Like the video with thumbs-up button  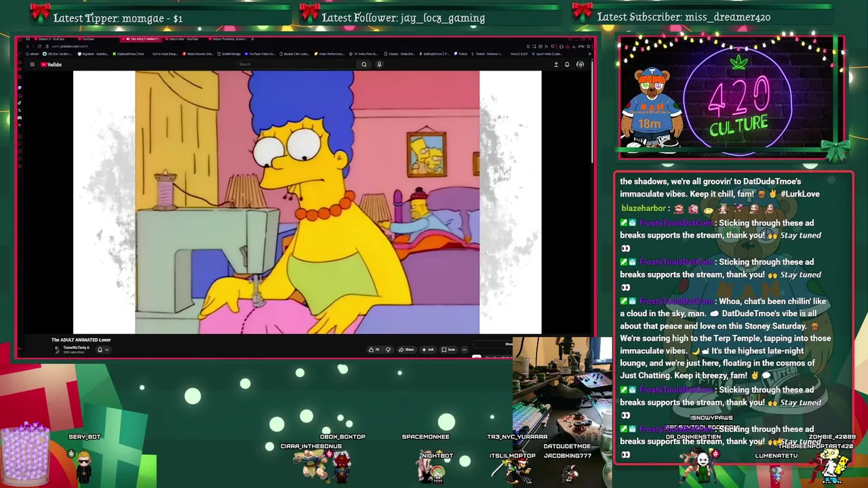click(x=374, y=350)
